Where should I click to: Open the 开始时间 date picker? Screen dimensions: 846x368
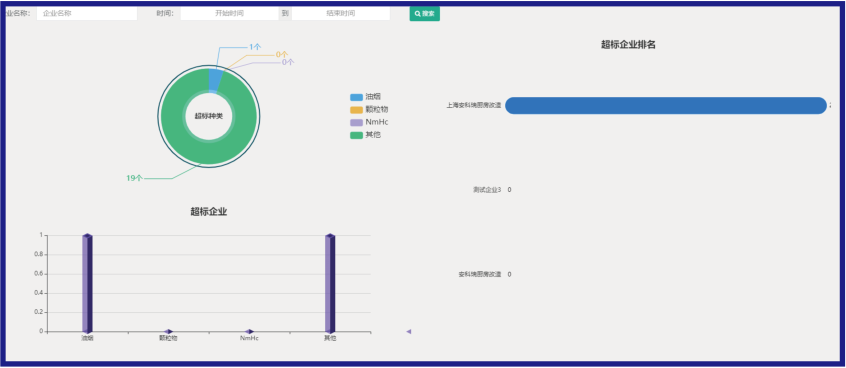pos(229,13)
